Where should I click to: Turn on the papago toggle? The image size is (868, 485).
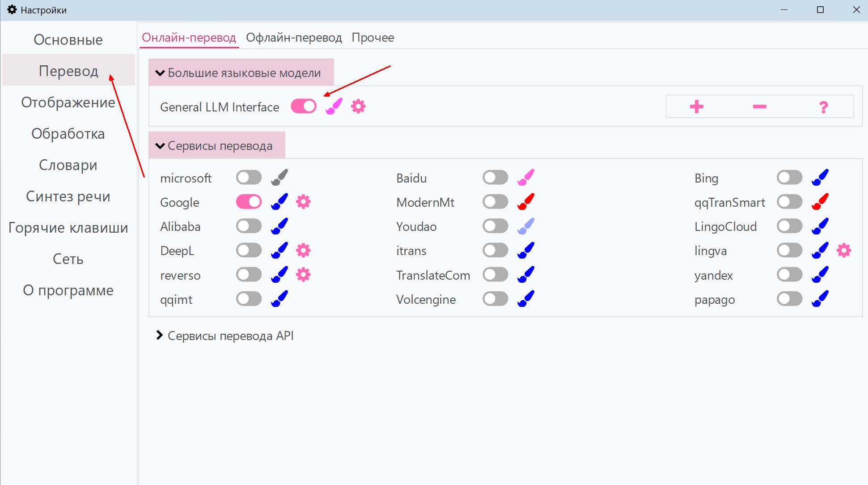pyautogui.click(x=790, y=298)
